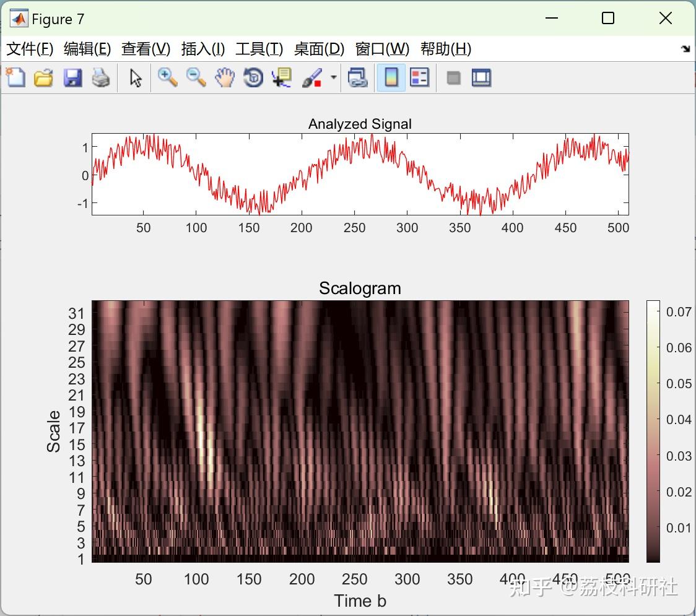
Task: Select the Zoom Out magnifier tool
Action: (x=196, y=78)
